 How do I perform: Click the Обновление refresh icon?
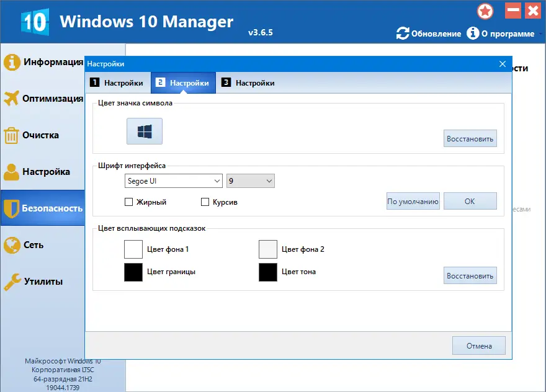(x=403, y=33)
